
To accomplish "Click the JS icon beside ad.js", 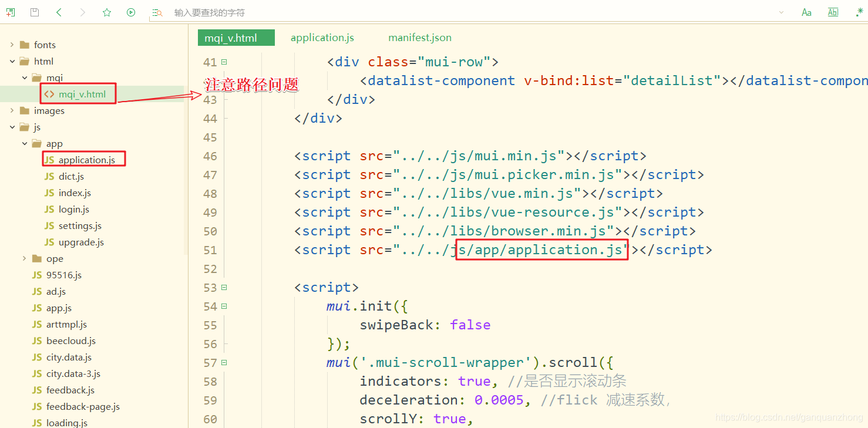I will click(x=37, y=291).
